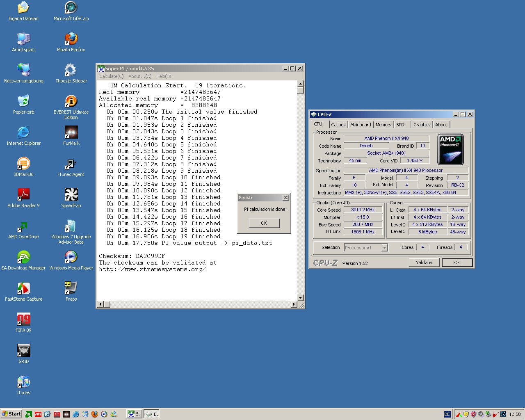Open Calculate(C) menu in Super PI
This screenshot has height=420, width=525.
pos(111,76)
